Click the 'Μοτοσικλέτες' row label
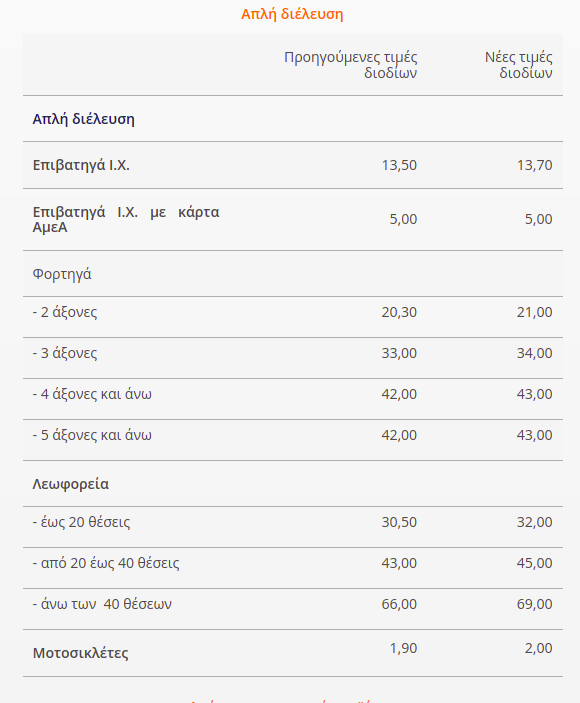 (80, 653)
